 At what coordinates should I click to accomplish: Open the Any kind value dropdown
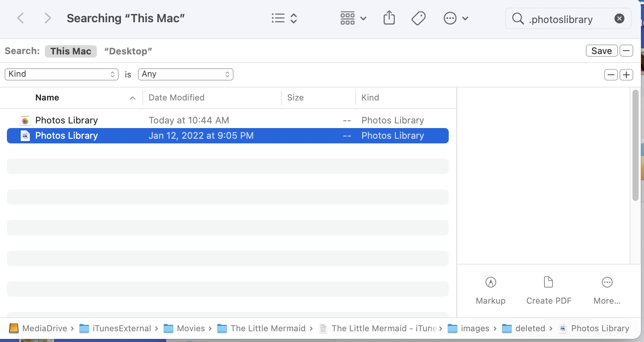[186, 74]
